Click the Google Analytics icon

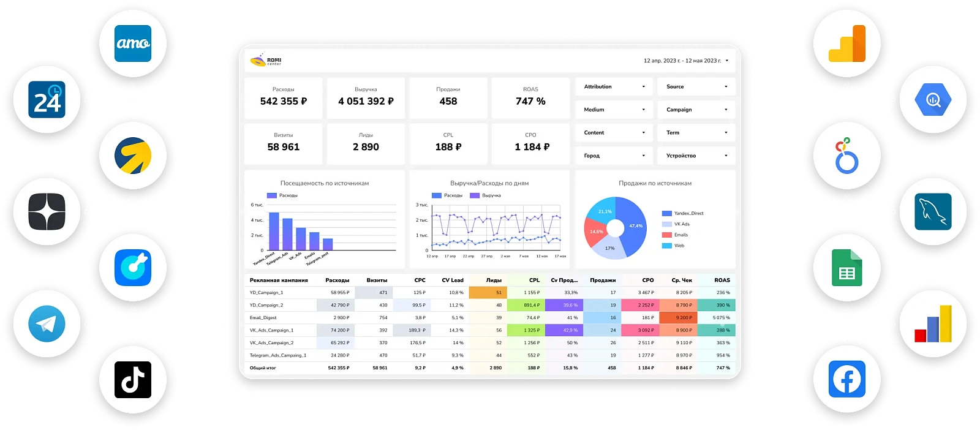(x=847, y=43)
